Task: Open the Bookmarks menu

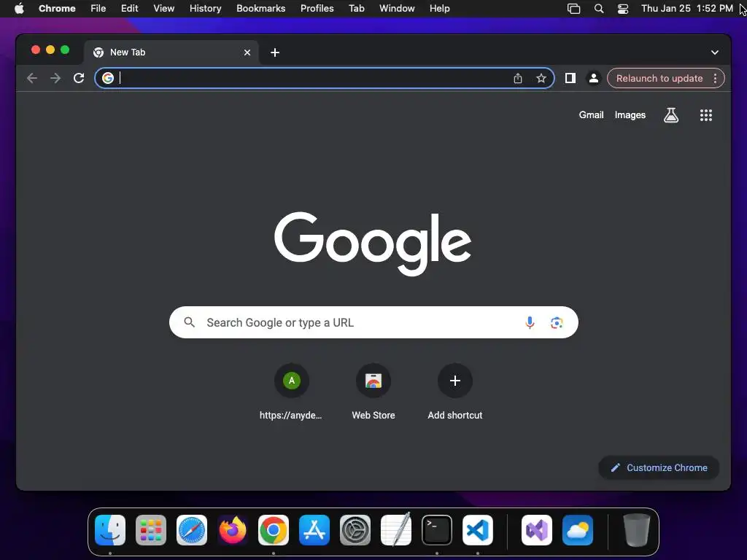Action: (x=261, y=8)
